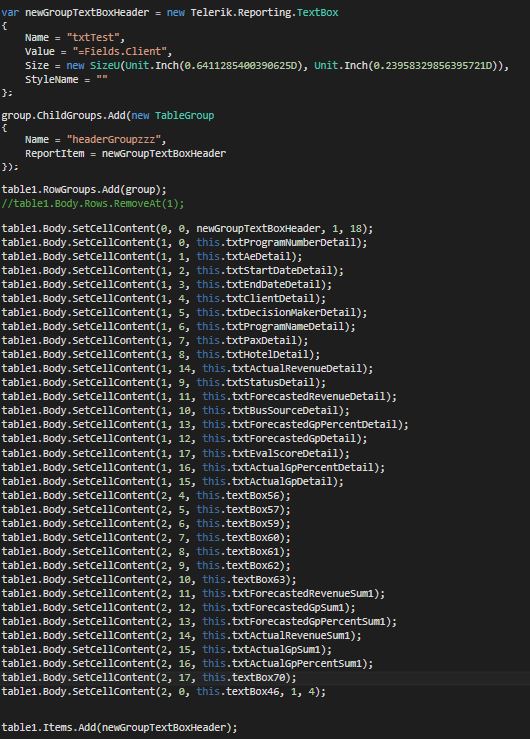The width and height of the screenshot is (530, 739).
Task: Click textBox63 in the code
Action: coord(258,580)
